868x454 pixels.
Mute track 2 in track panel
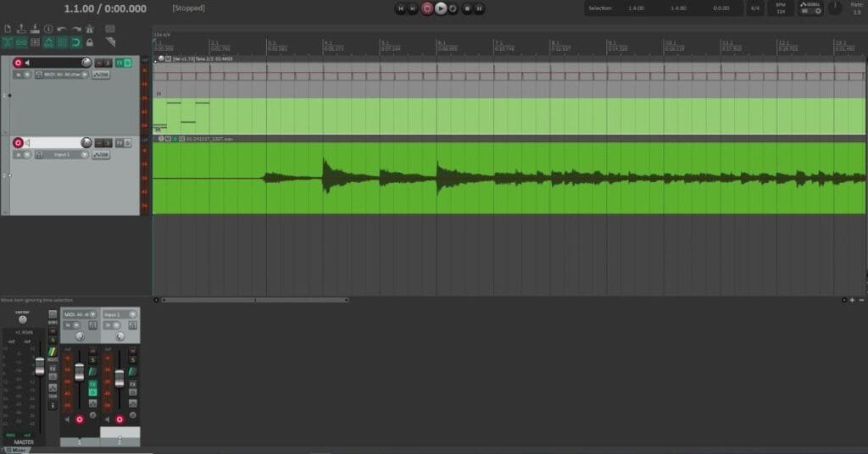point(99,143)
